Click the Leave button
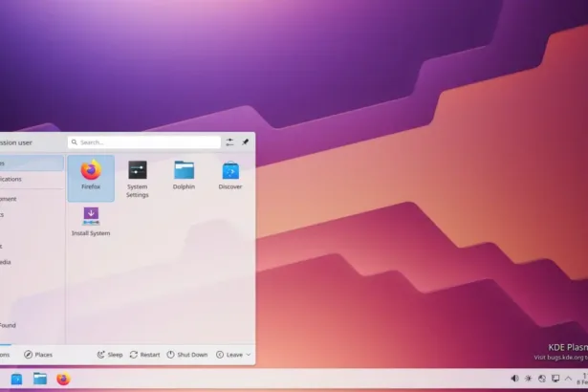 click(229, 355)
